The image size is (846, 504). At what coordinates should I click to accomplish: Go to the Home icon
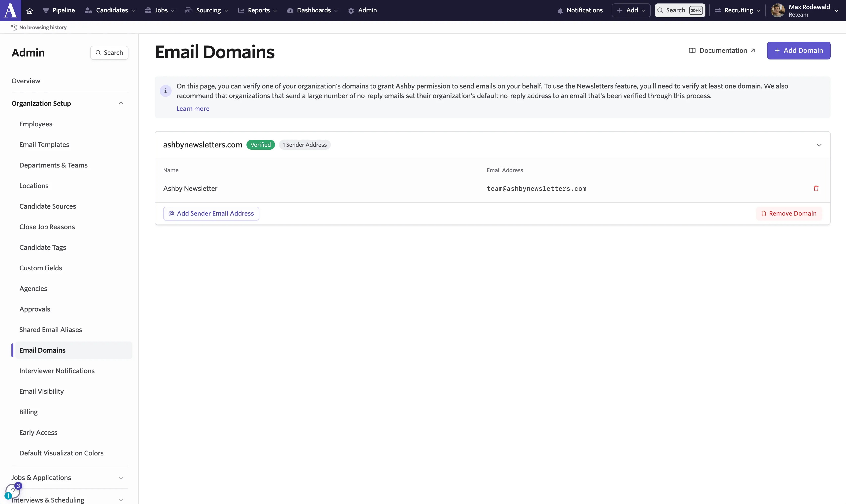30,10
